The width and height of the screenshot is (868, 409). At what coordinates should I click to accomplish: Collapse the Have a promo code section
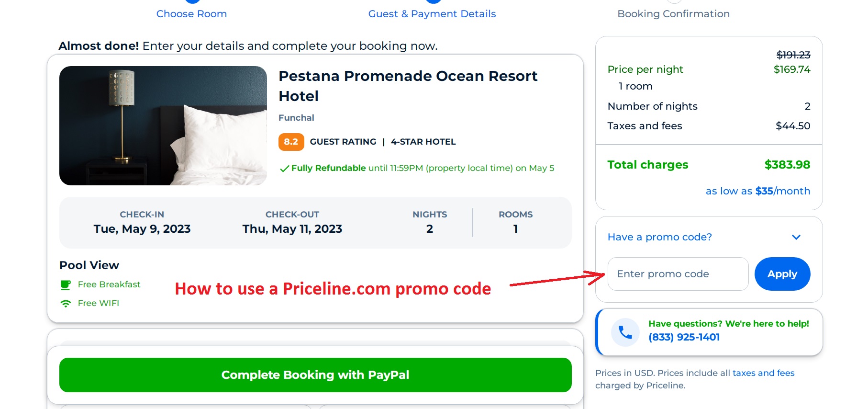click(796, 237)
